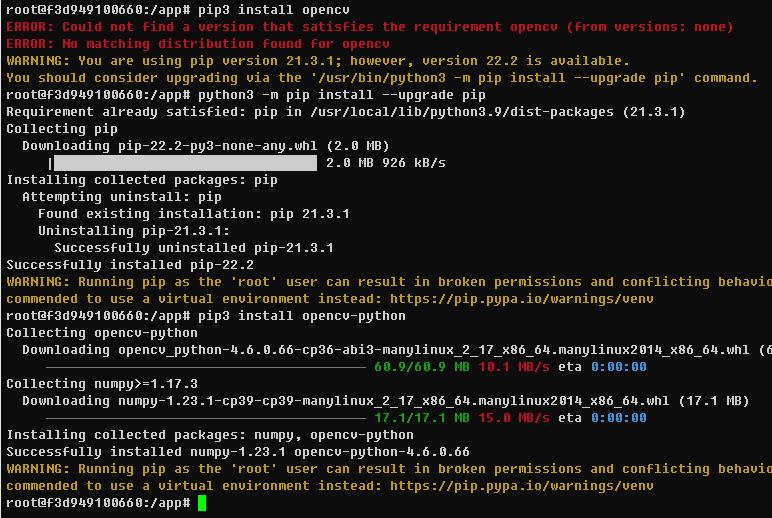772x518 pixels.
Task: Click the first pip.pypa.io venv warning URL
Action: pyautogui.click(x=522, y=299)
